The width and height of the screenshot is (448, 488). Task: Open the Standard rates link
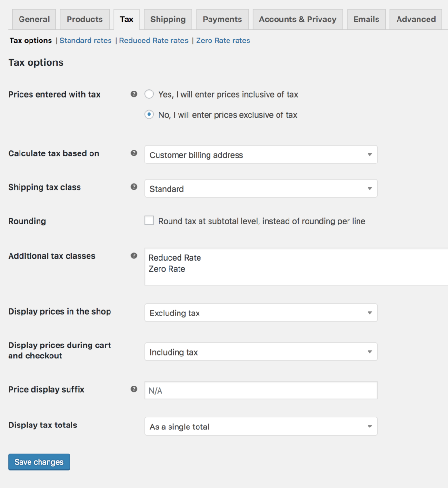tap(85, 41)
